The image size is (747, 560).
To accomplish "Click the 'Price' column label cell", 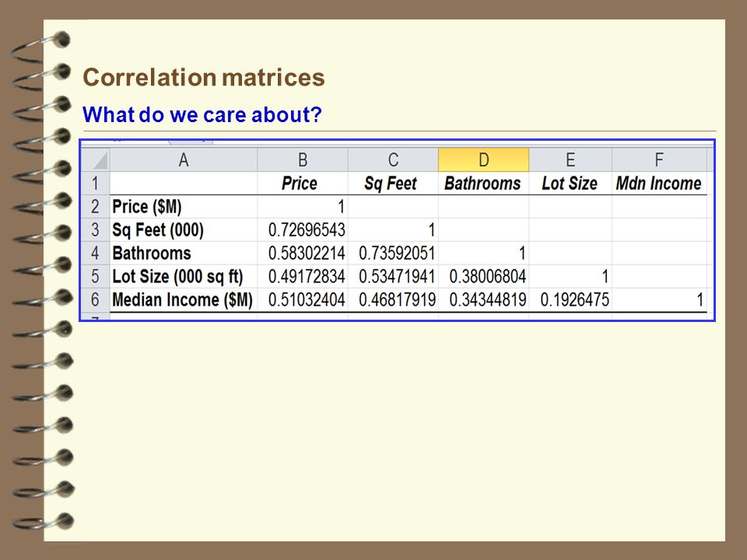I will point(303,184).
